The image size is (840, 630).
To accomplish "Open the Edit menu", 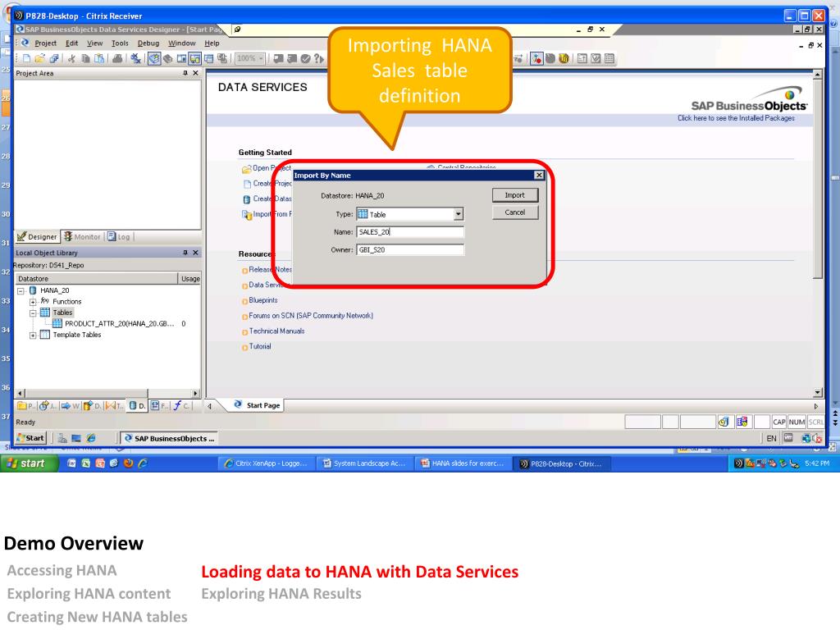I will pos(72,43).
